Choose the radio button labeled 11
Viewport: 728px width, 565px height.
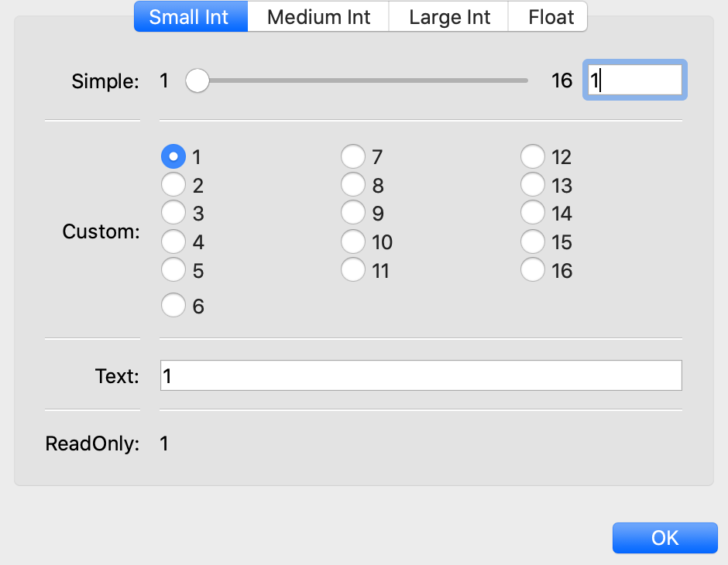click(x=353, y=270)
